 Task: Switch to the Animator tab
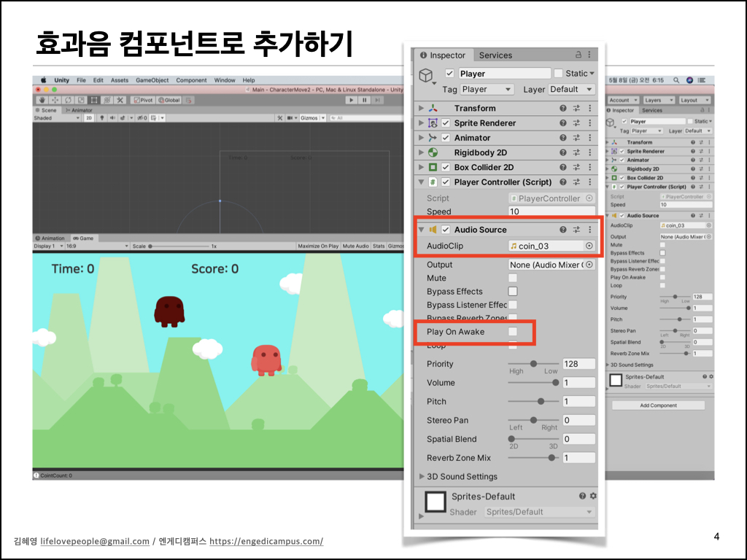79,110
